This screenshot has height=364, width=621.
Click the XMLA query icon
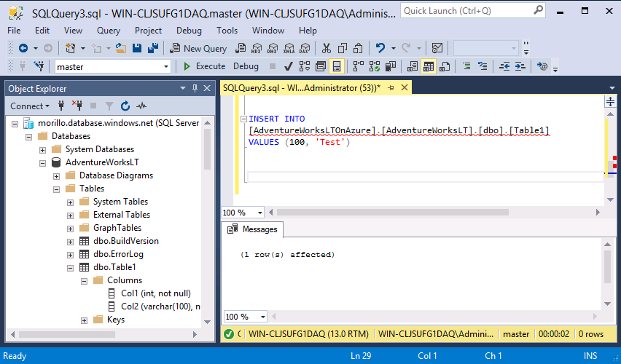(x=289, y=48)
